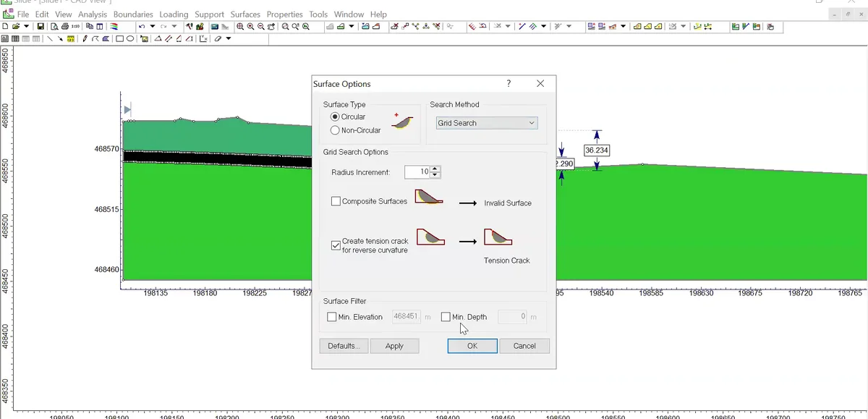This screenshot has height=419, width=868.
Task: Select the Non-Circular surface type
Action: [x=335, y=130]
